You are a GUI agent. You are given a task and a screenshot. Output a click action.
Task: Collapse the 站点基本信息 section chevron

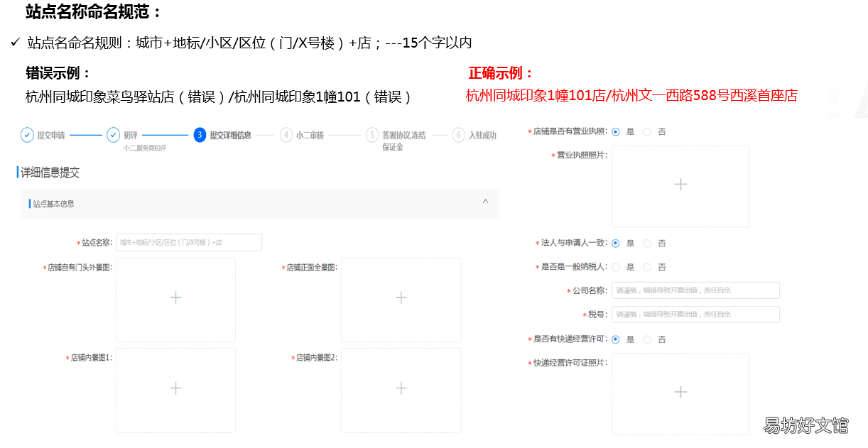[486, 202]
